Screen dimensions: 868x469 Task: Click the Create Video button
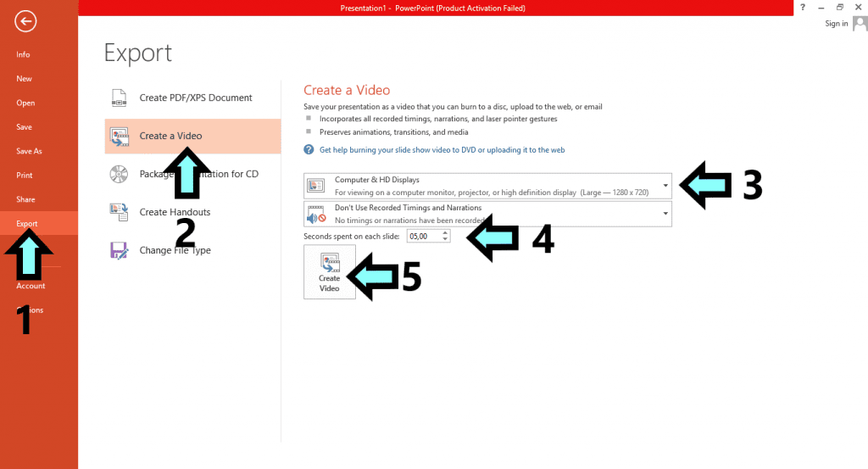[330, 272]
